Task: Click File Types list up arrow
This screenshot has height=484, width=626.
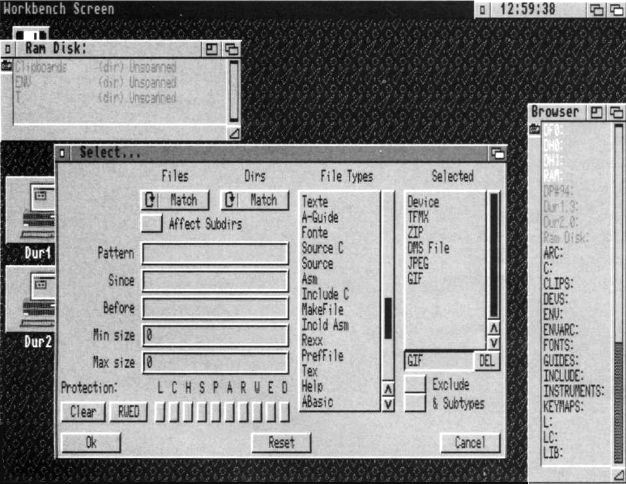Action: click(x=388, y=389)
